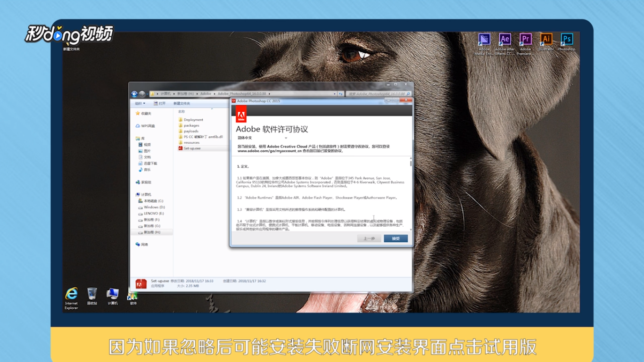Click the 打开 toolbar button

[x=159, y=103]
